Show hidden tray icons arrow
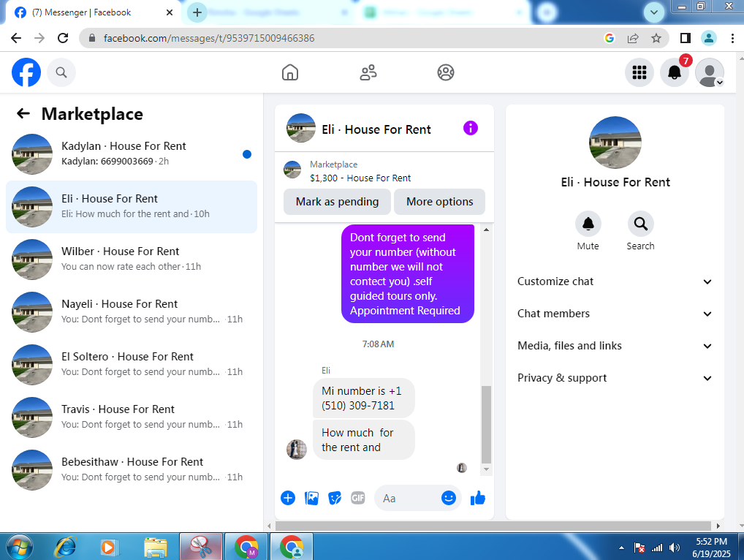Viewport: 744px width, 560px height. point(621,548)
